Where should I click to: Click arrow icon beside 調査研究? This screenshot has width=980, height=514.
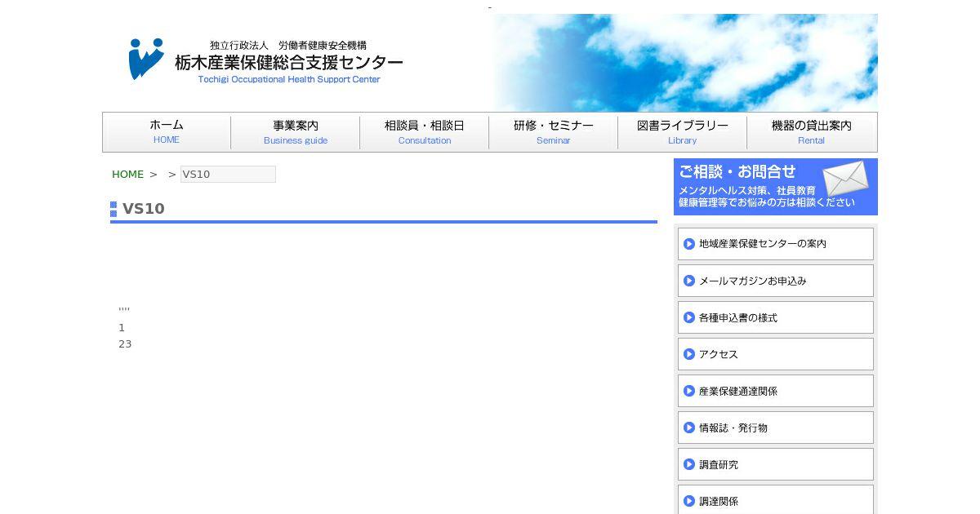click(689, 464)
